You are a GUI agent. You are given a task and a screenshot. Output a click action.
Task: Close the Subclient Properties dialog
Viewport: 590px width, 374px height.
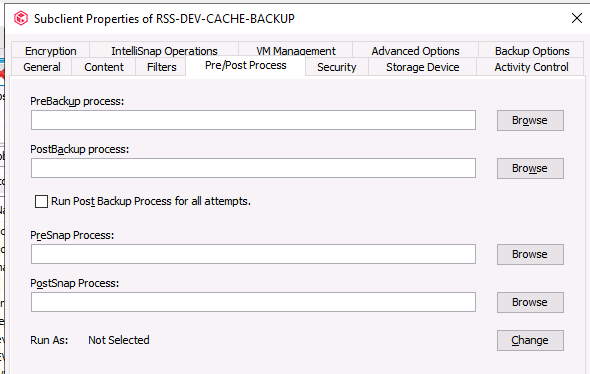click(576, 18)
